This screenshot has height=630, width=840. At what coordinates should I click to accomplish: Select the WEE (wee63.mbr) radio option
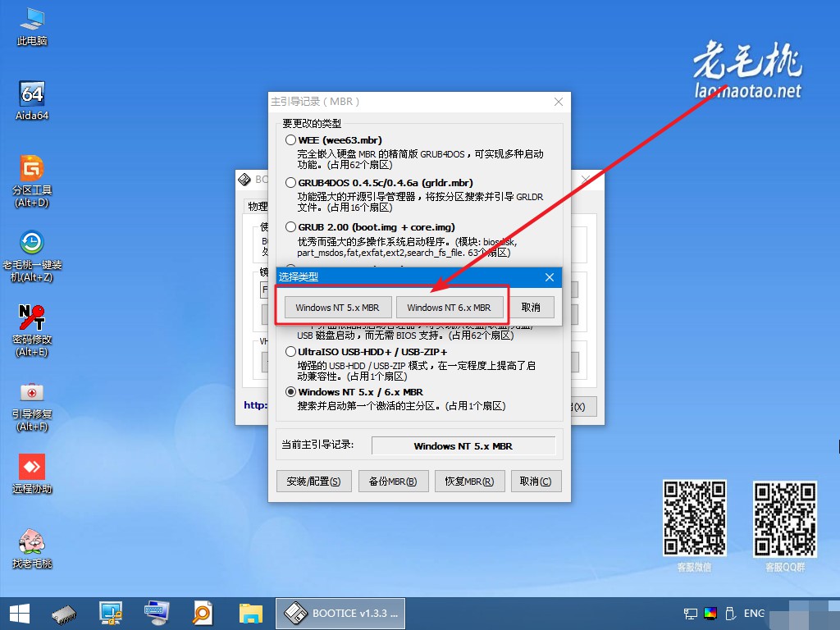click(290, 139)
